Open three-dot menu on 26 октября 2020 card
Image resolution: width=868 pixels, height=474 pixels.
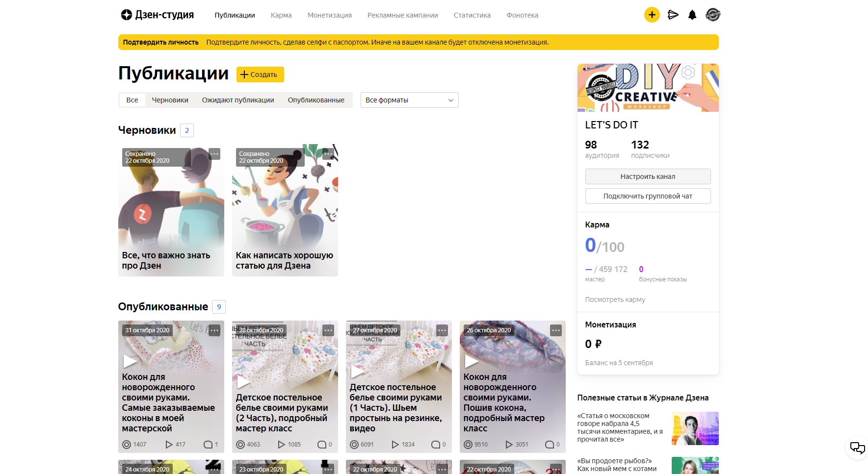click(556, 330)
